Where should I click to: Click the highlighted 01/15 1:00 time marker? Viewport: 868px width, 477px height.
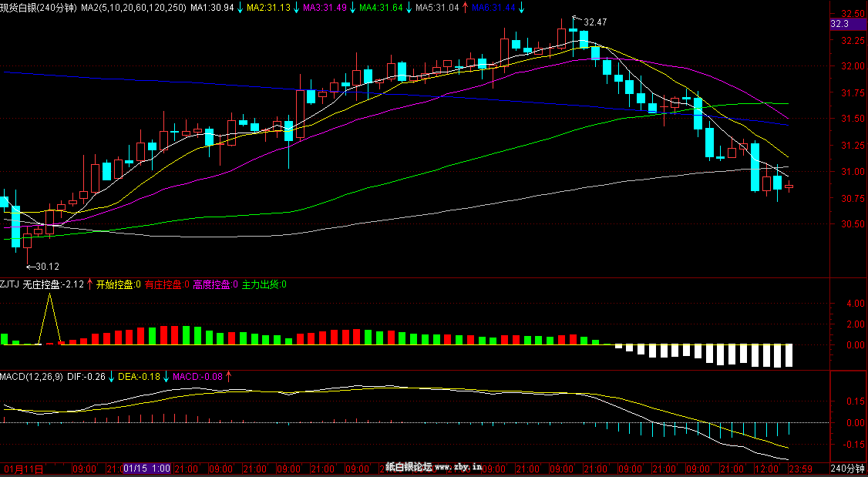(x=146, y=469)
